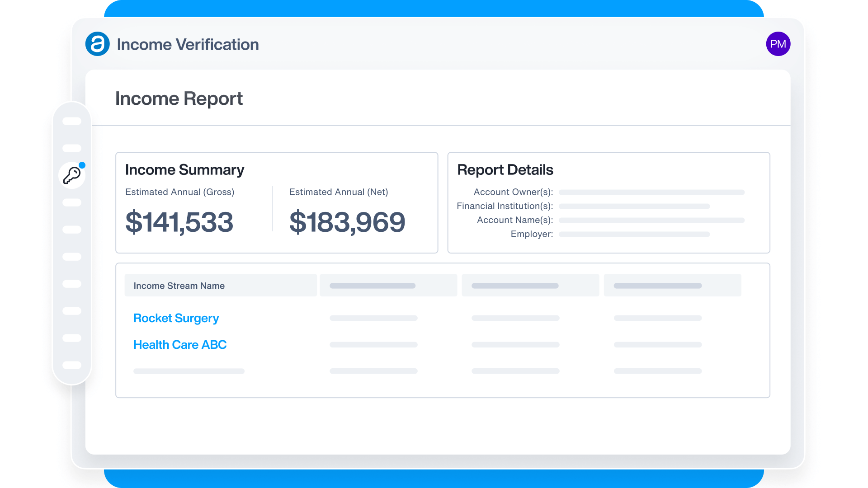Screen dimensions: 868x488
Task: Click the Employer value bar in Report Details
Action: tap(634, 234)
